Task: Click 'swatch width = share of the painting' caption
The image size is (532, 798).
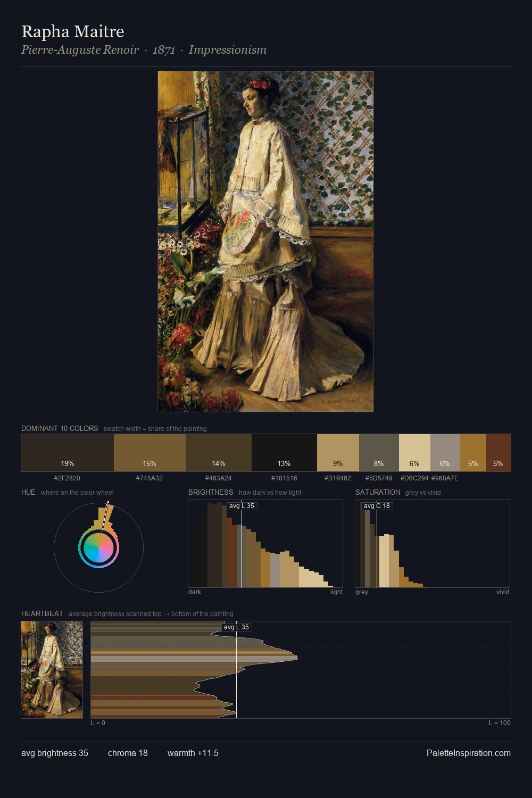Action: coord(155,429)
